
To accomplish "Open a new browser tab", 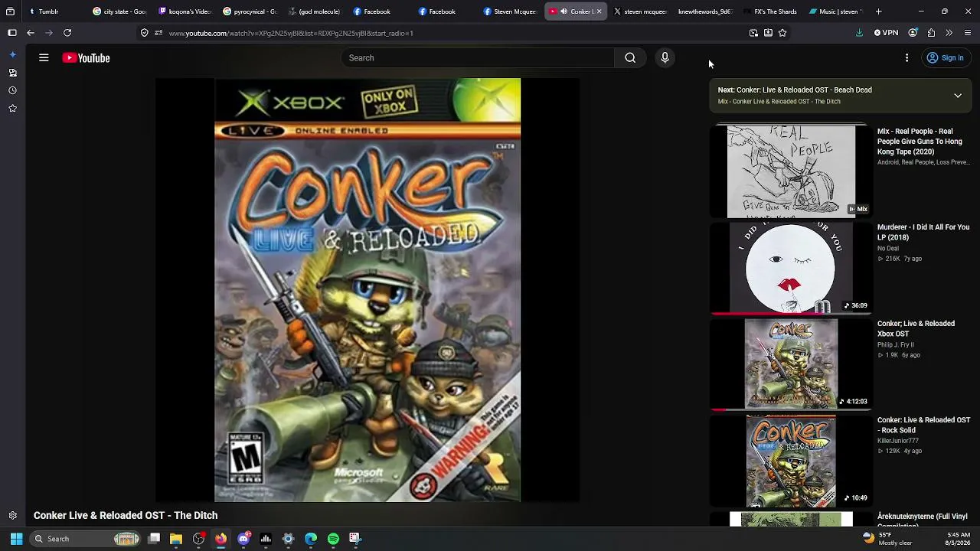I will point(878,11).
